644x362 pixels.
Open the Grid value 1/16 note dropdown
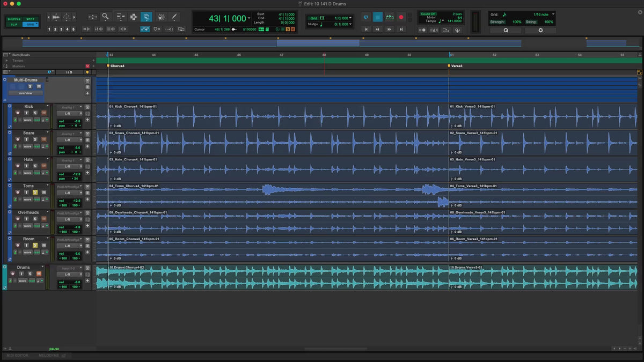click(x=553, y=14)
